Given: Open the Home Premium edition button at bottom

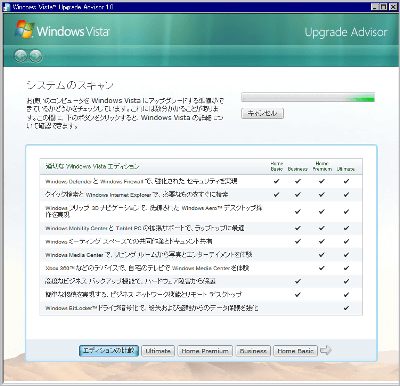Looking at the screenshot, I should point(205,351).
